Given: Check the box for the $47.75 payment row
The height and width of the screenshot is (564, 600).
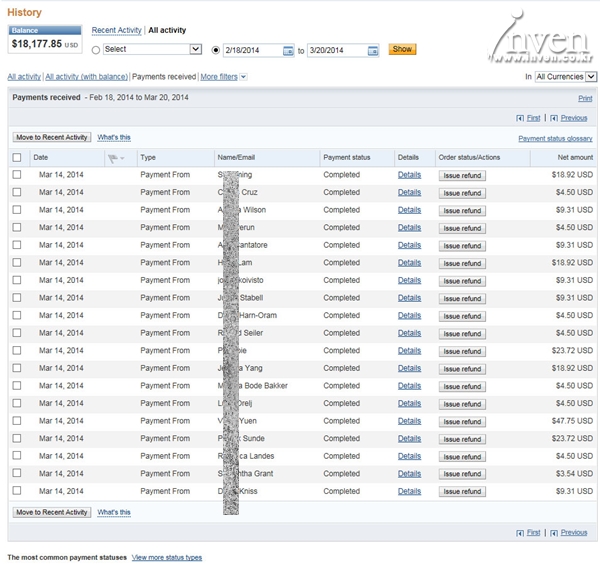Looking at the screenshot, I should click(x=16, y=421).
